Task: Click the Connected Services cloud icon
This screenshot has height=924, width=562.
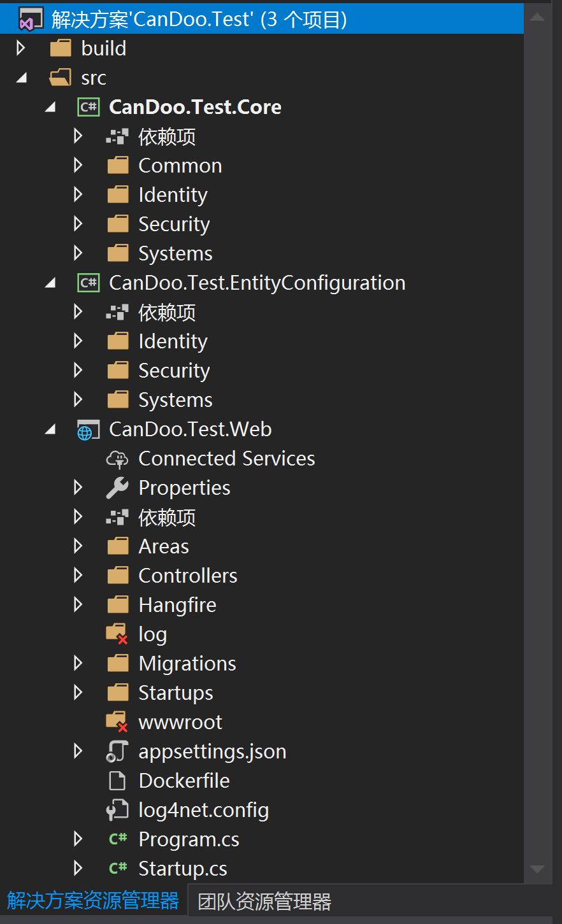Action: [117, 458]
